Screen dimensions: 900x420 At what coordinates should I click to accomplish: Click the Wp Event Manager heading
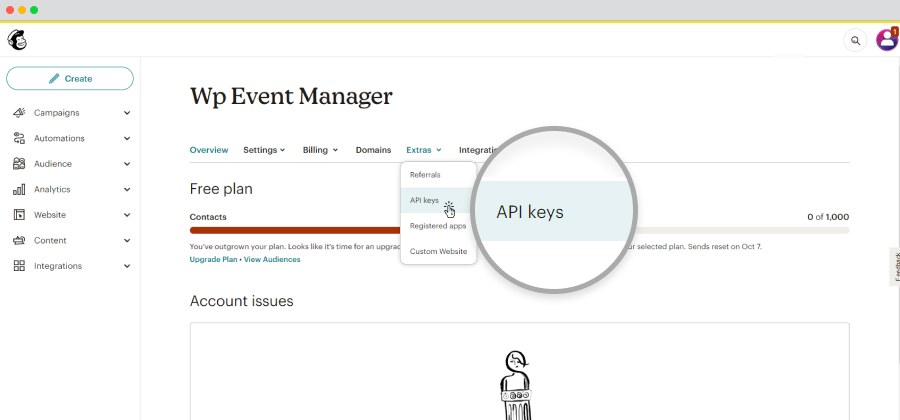point(291,96)
